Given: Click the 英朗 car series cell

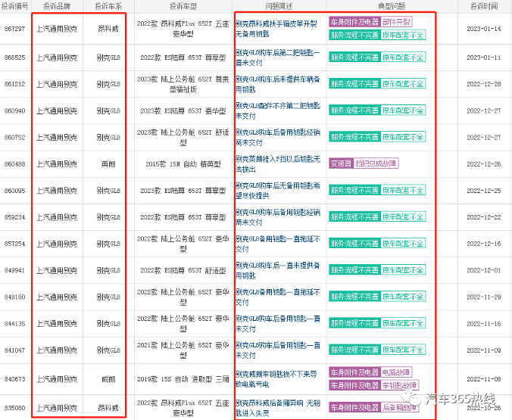Looking at the screenshot, I should coord(108,164).
